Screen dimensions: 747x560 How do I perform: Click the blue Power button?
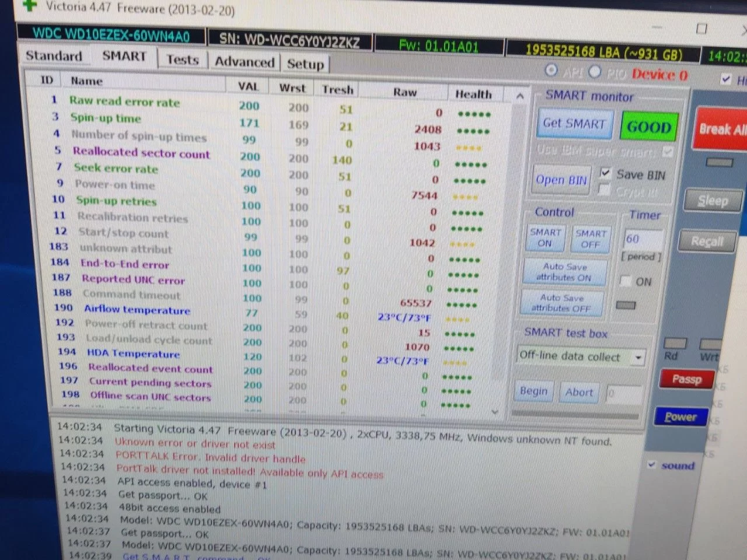(x=680, y=416)
